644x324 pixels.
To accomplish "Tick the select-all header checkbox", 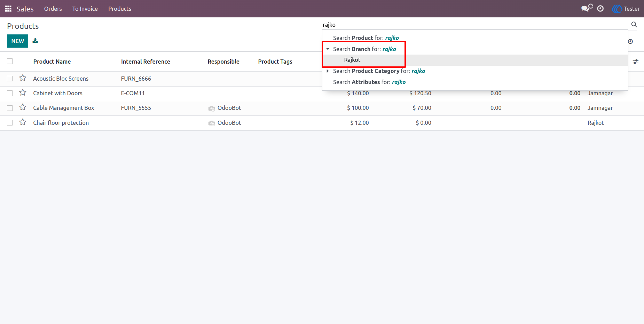I will (10, 61).
